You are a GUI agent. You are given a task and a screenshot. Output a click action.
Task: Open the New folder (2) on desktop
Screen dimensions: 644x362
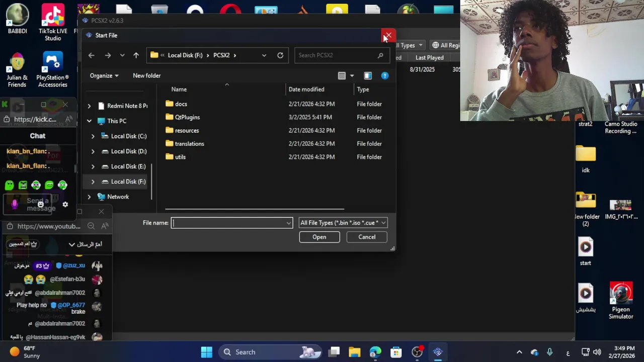coord(586,209)
